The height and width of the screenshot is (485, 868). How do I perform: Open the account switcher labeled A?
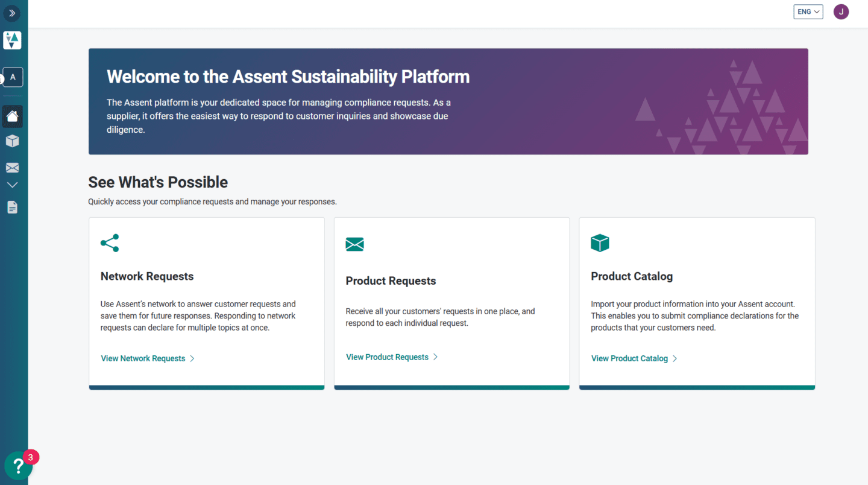(13, 77)
